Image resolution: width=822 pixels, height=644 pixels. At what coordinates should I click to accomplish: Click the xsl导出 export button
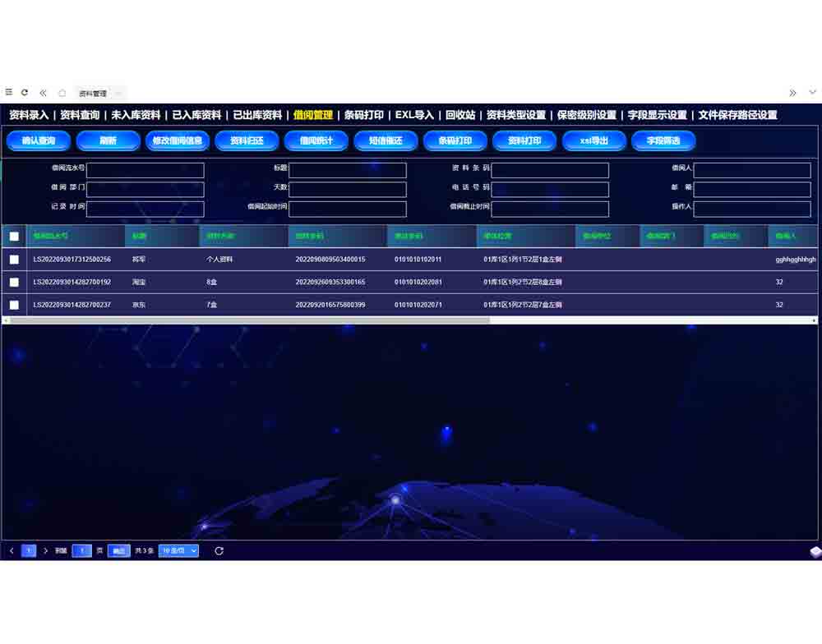593,140
